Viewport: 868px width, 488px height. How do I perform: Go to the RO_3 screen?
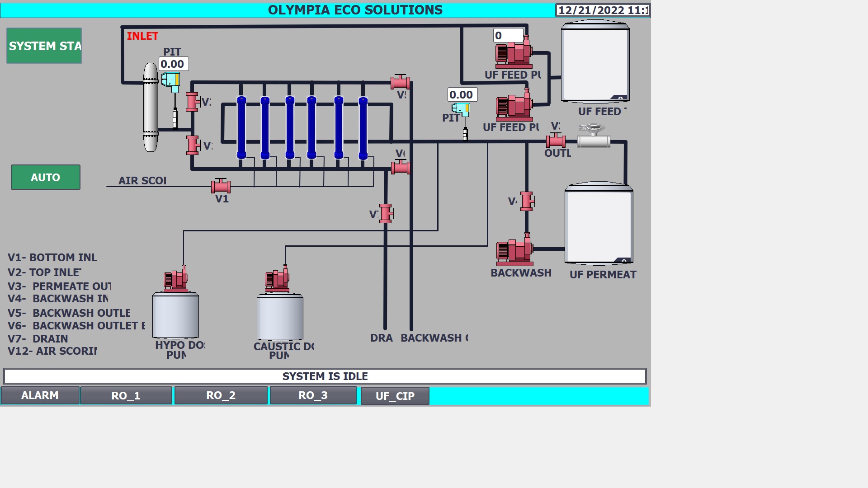[313, 395]
